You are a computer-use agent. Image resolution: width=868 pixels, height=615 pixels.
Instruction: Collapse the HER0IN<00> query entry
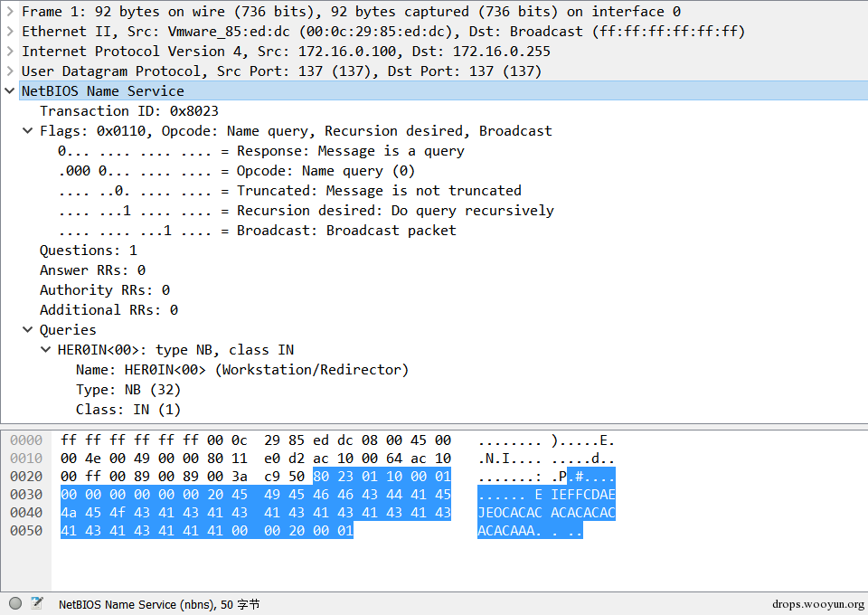pyautogui.click(x=45, y=350)
